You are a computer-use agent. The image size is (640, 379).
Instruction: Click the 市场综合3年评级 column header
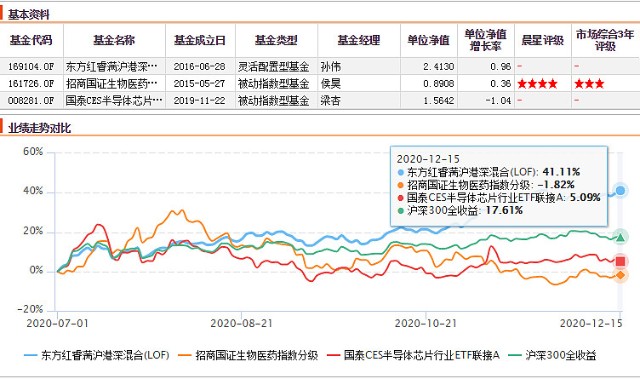(x=605, y=40)
